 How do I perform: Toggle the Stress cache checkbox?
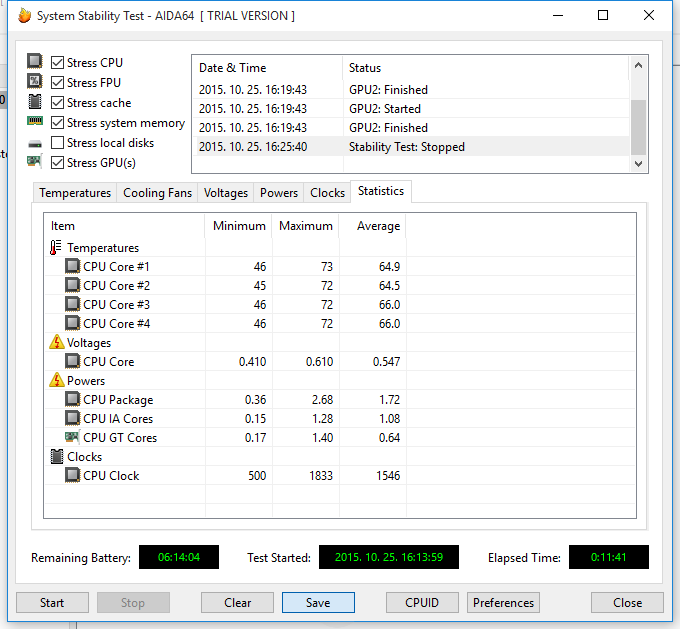(57, 102)
